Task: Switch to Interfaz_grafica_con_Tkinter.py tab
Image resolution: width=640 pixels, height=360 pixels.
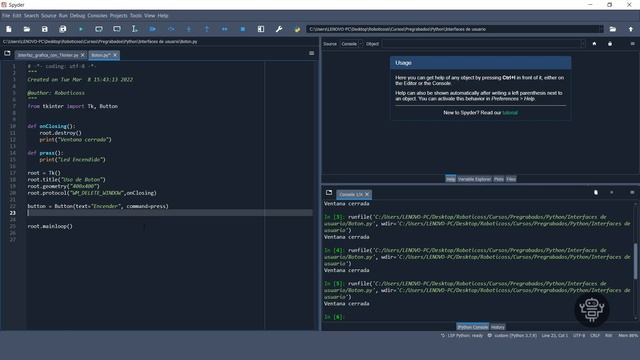Action: (x=48, y=55)
